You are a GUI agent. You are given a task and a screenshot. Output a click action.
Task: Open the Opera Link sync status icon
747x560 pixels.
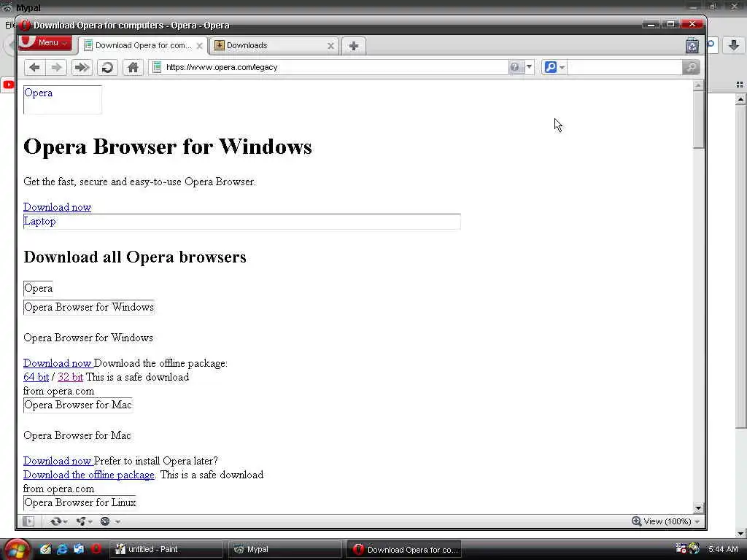[58, 521]
